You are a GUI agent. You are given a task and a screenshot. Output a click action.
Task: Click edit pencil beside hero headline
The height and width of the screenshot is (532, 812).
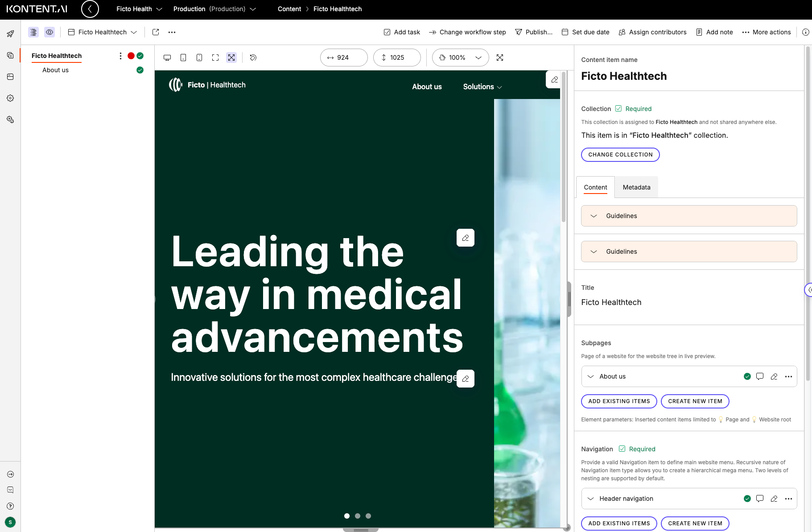click(466, 238)
